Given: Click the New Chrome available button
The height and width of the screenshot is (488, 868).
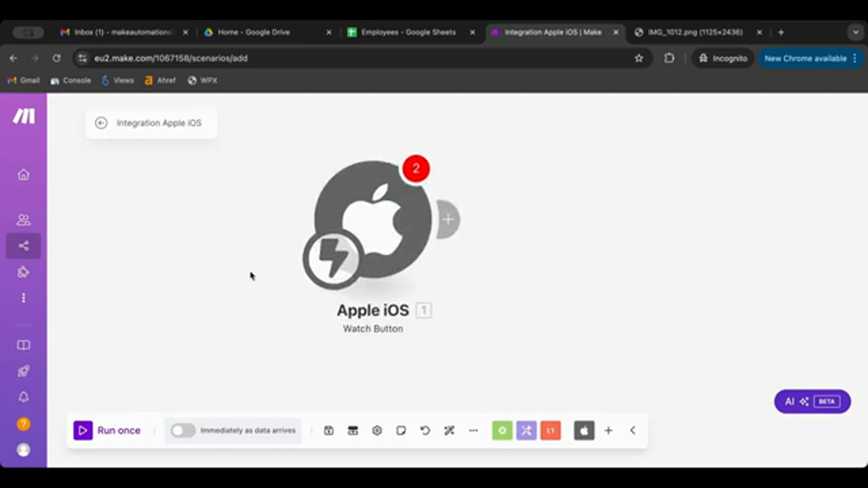Looking at the screenshot, I should 811,58.
